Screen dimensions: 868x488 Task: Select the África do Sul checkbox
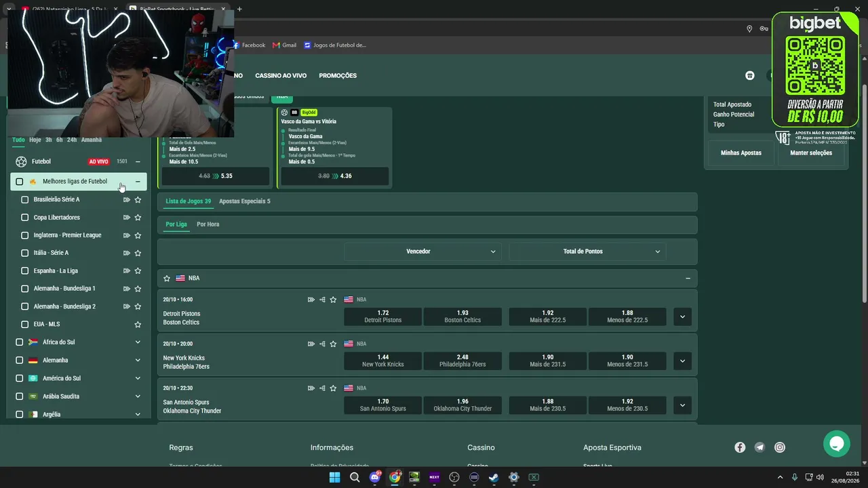[20, 342]
